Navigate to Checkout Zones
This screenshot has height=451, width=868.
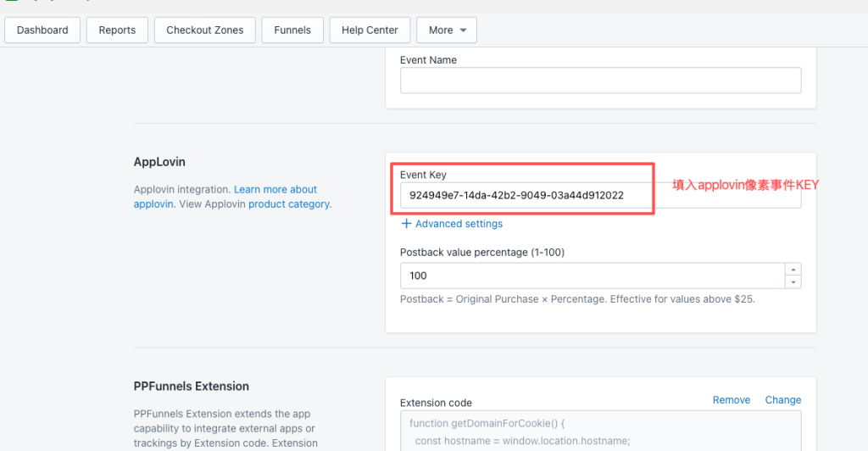pyautogui.click(x=204, y=31)
